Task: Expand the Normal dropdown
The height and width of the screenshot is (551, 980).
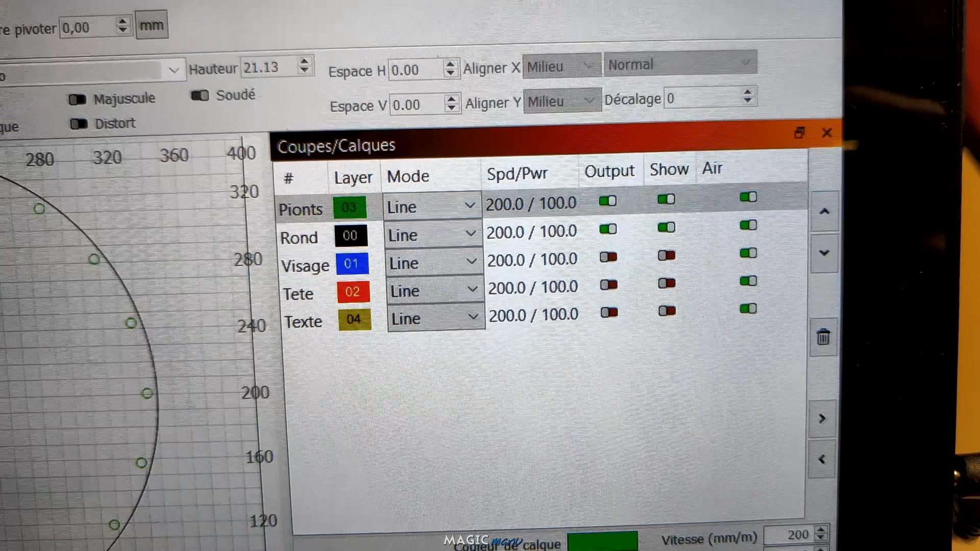Action: 680,64
